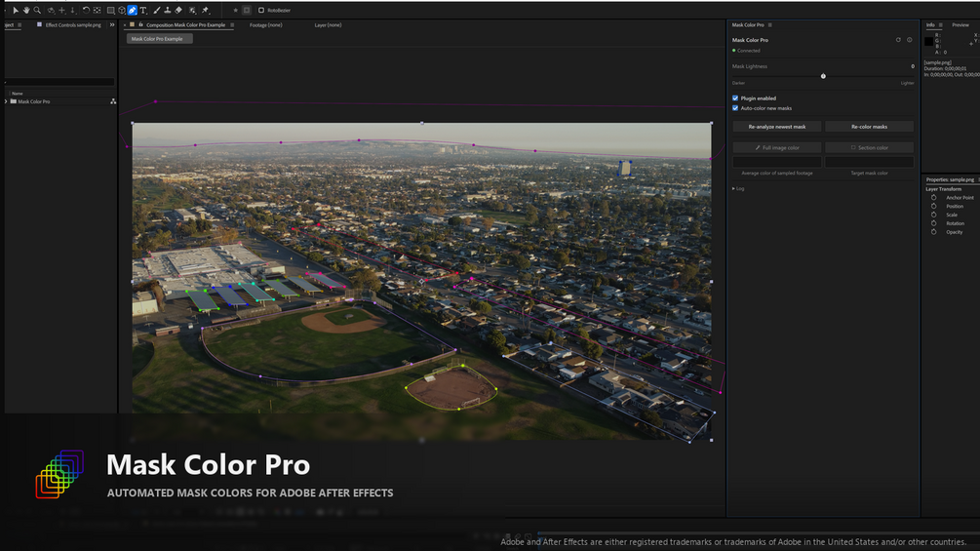The image size is (980, 551).
Task: Click the square icon beside the star
Action: [x=247, y=10]
